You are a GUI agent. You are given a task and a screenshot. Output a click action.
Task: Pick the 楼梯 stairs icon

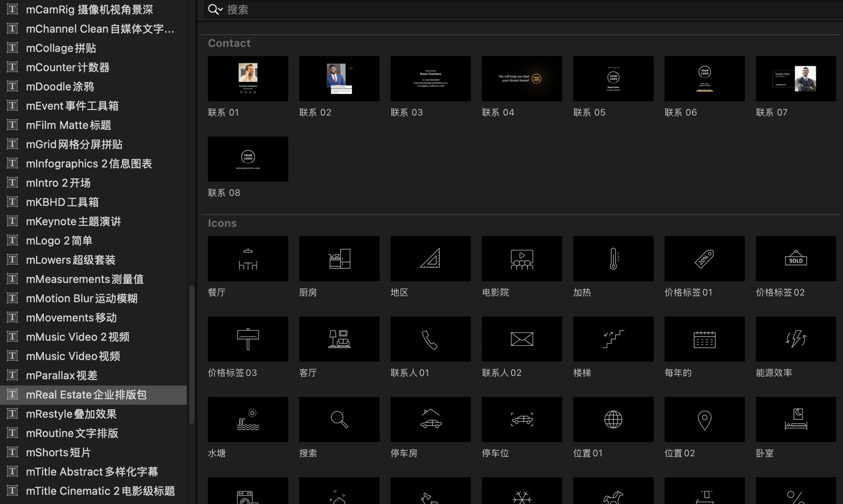[613, 339]
